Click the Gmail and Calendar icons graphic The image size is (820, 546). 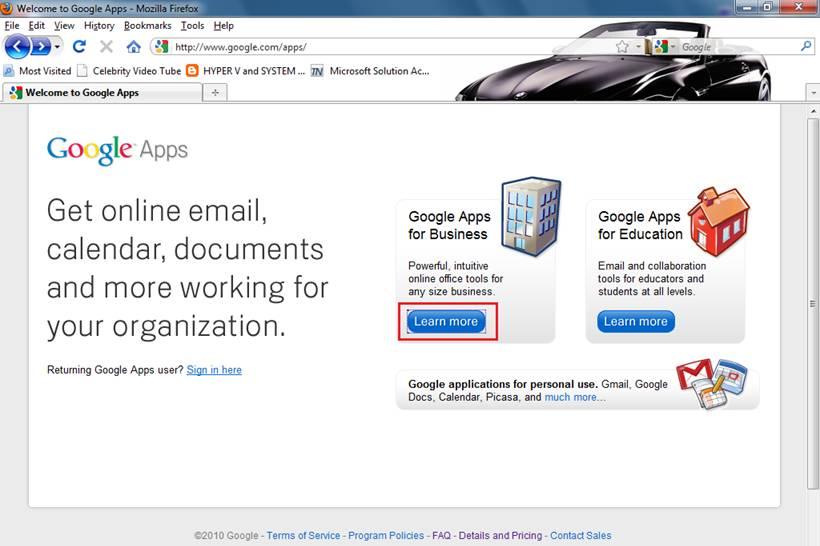pyautogui.click(x=712, y=383)
